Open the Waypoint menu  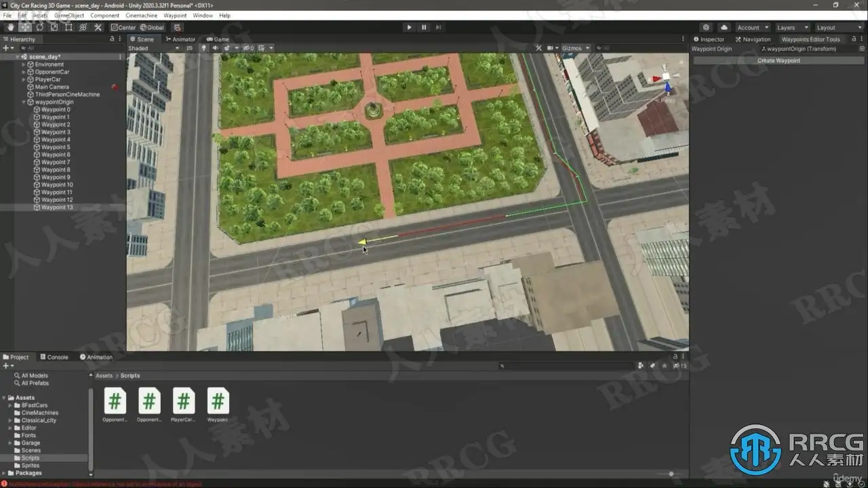coord(175,15)
